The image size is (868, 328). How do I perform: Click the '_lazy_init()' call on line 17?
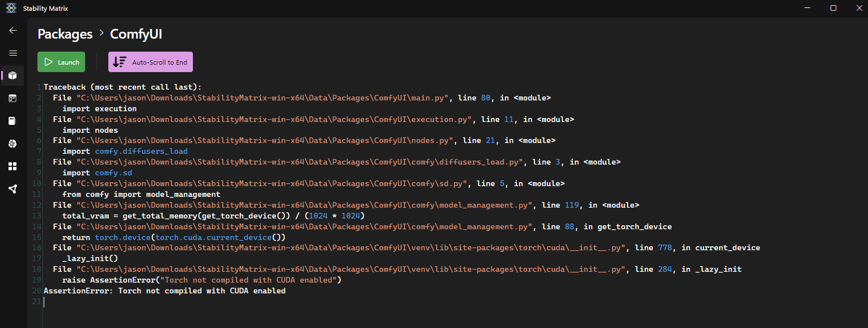coord(90,259)
